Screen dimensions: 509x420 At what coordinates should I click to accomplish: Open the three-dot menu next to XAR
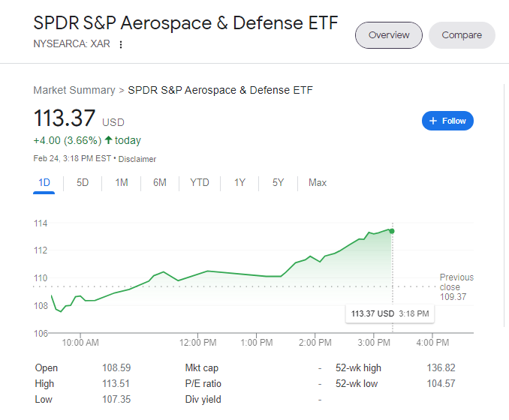click(x=121, y=44)
